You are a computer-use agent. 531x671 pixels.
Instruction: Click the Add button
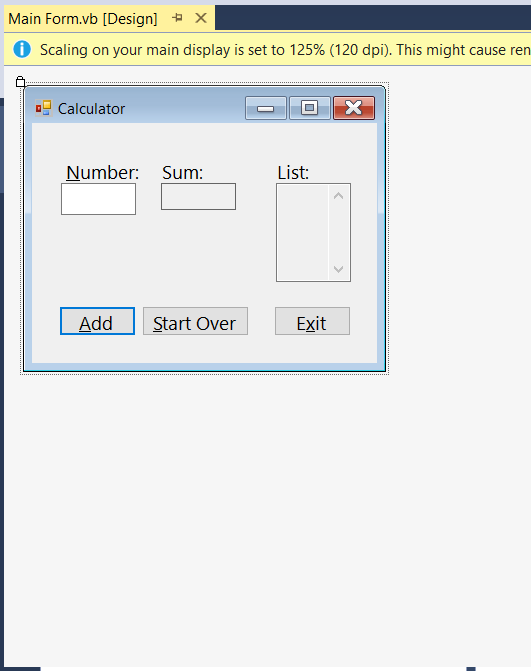(98, 321)
